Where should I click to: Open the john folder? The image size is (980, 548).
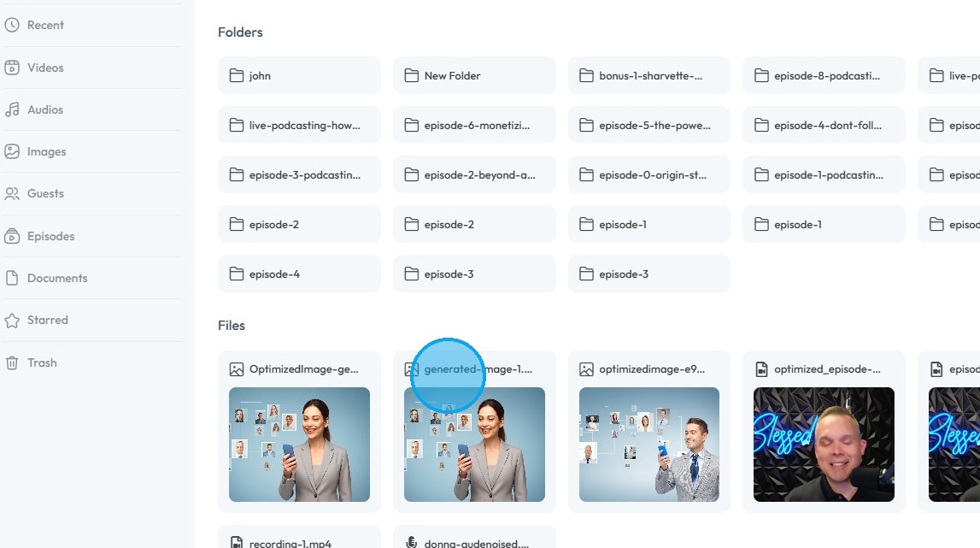pos(299,76)
